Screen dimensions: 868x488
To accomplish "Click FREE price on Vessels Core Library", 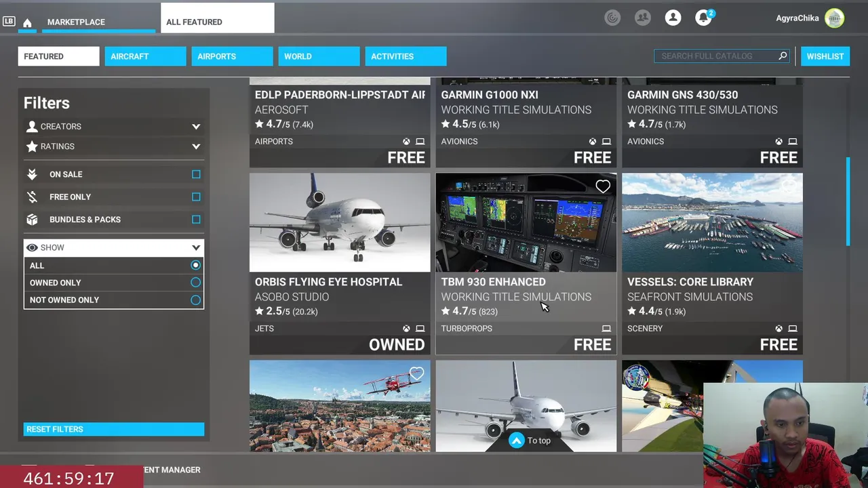I will click(778, 344).
